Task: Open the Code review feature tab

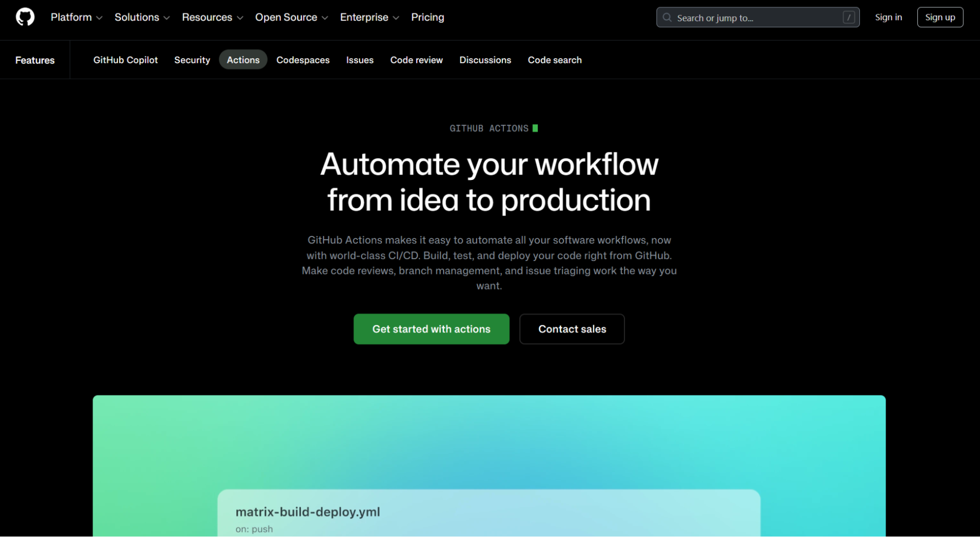Action: (416, 60)
